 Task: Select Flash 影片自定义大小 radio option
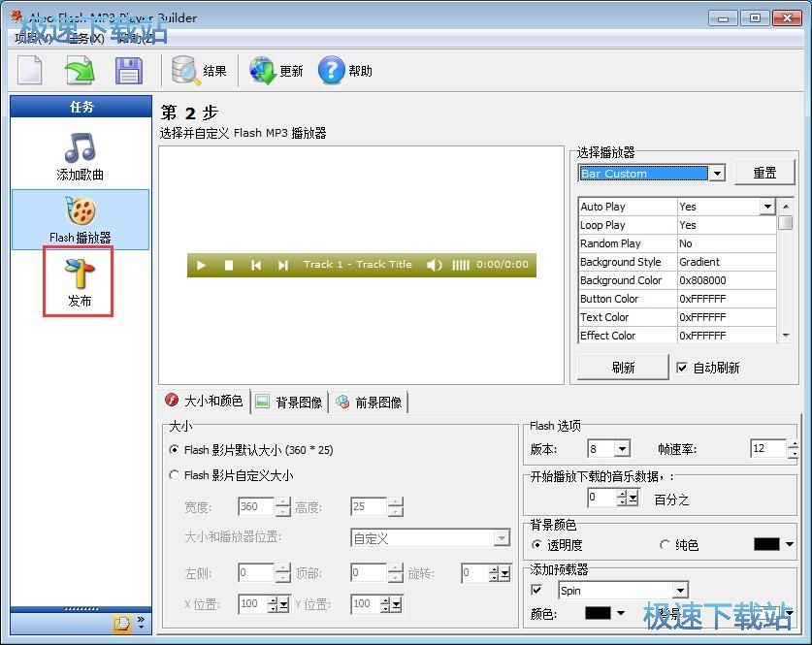tap(175, 475)
